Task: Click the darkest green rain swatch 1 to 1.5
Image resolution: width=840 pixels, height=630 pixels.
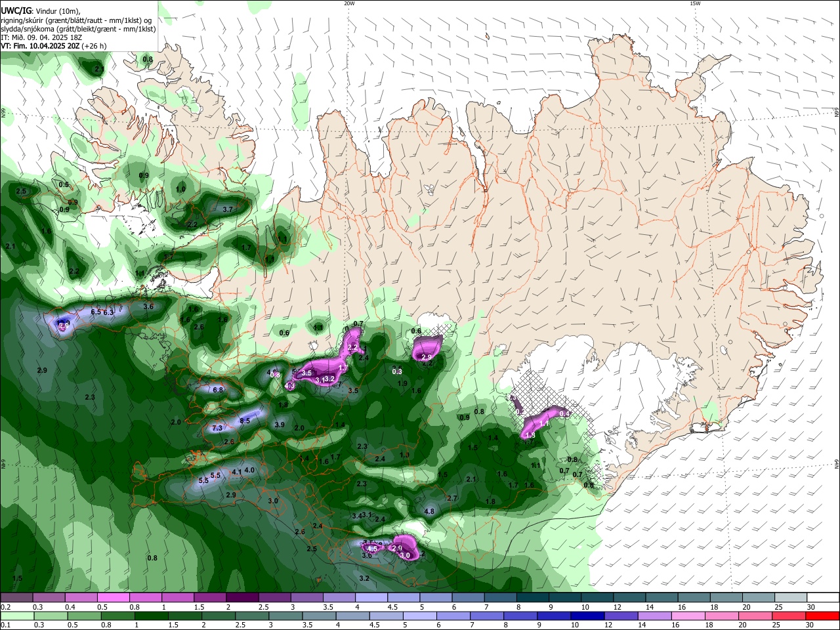Action: pos(152,616)
